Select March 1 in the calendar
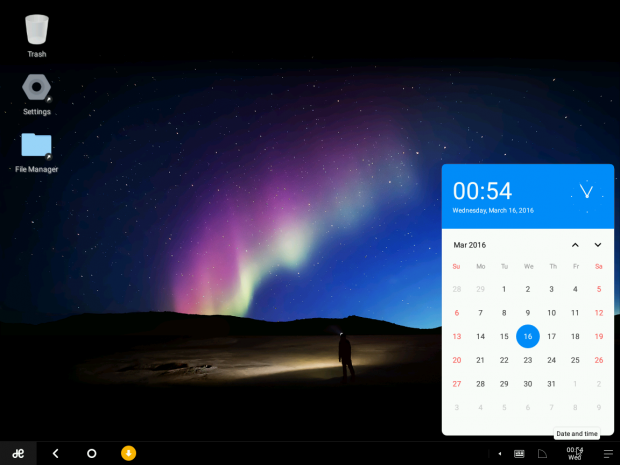The width and height of the screenshot is (620, 465). tap(504, 289)
